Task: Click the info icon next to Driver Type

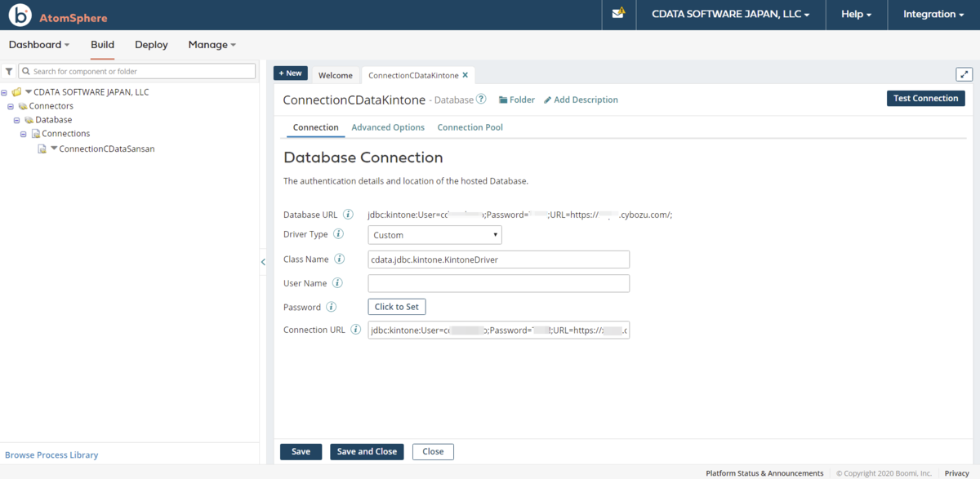Action: click(x=338, y=234)
